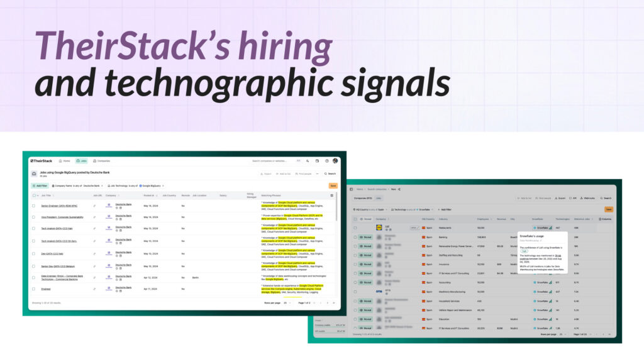Select the Companies (873) tab
Image resolution: width=644 pixels, height=362 pixels.
coord(363,198)
